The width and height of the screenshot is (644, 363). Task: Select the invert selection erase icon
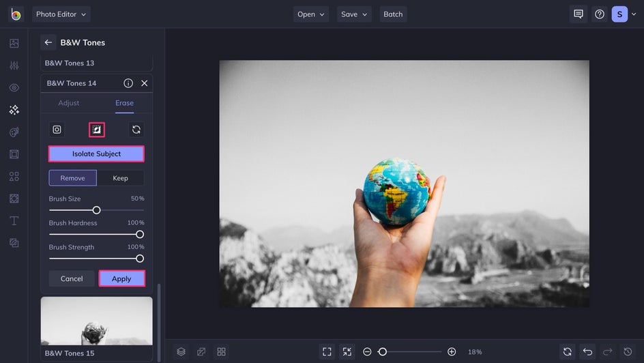point(97,130)
